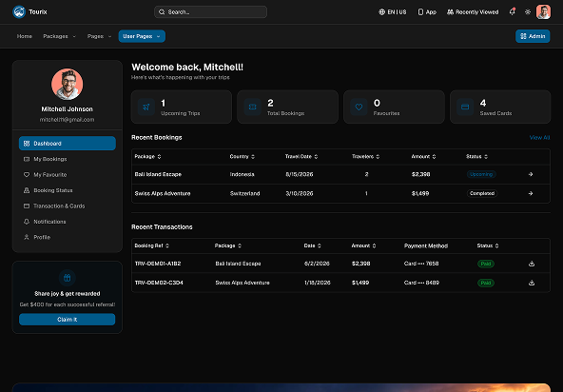Open Bali Island Escape booking arrow
This screenshot has width=563, height=392.
point(531,174)
